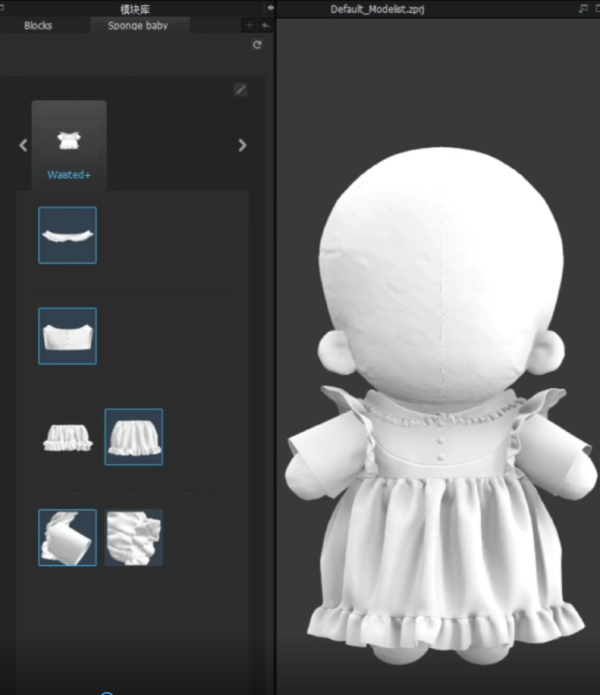Go to the next garment style arrow

(242, 145)
